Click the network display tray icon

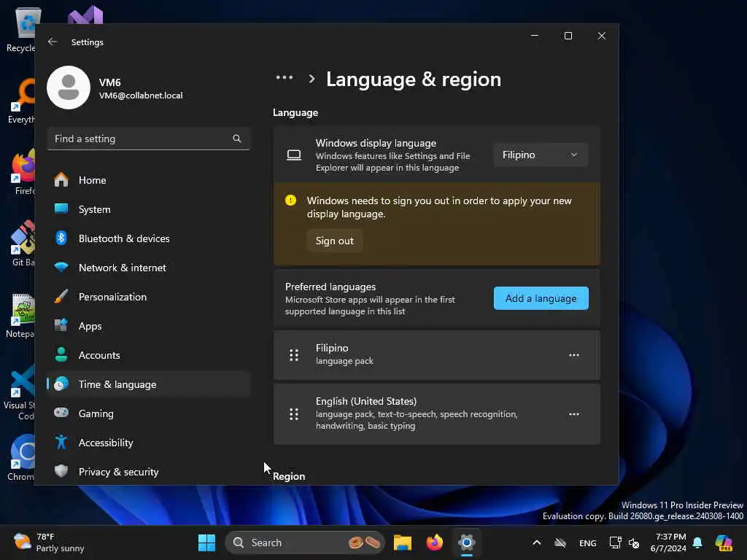(x=615, y=542)
